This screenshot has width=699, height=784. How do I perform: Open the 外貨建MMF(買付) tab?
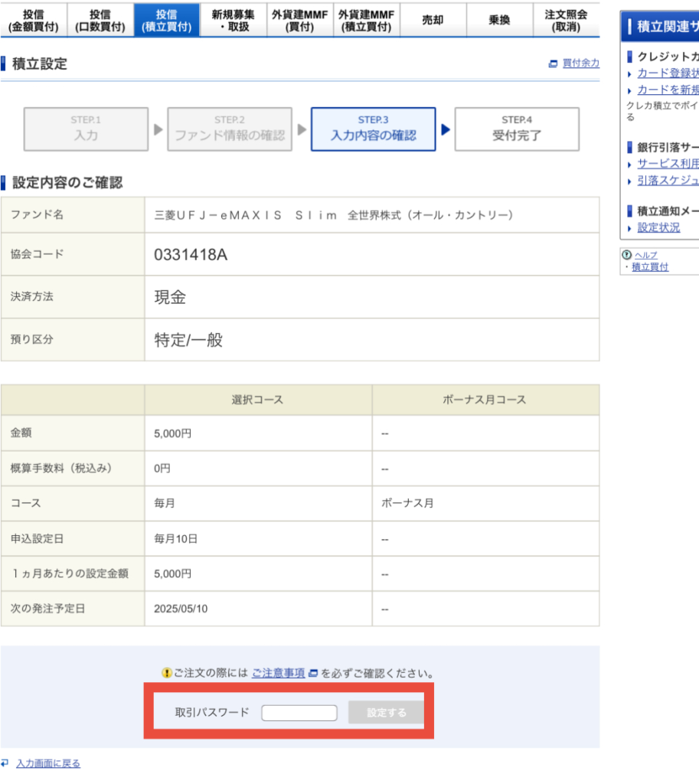tap(299, 20)
